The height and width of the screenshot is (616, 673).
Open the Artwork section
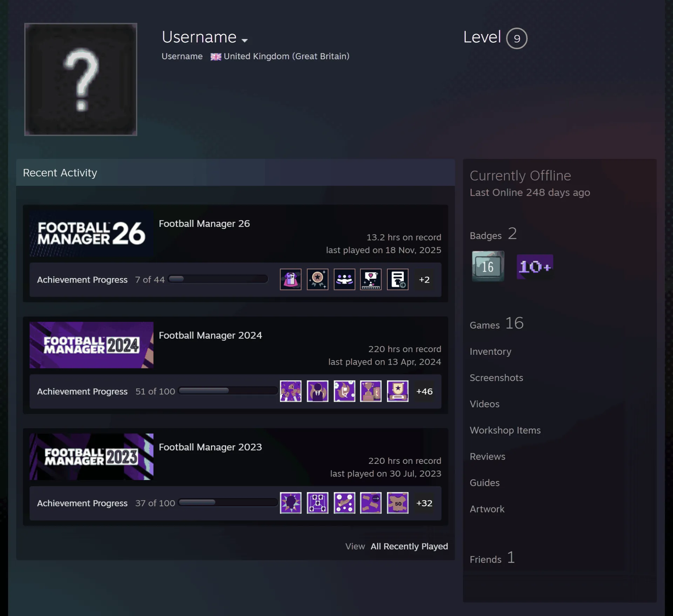tap(487, 509)
